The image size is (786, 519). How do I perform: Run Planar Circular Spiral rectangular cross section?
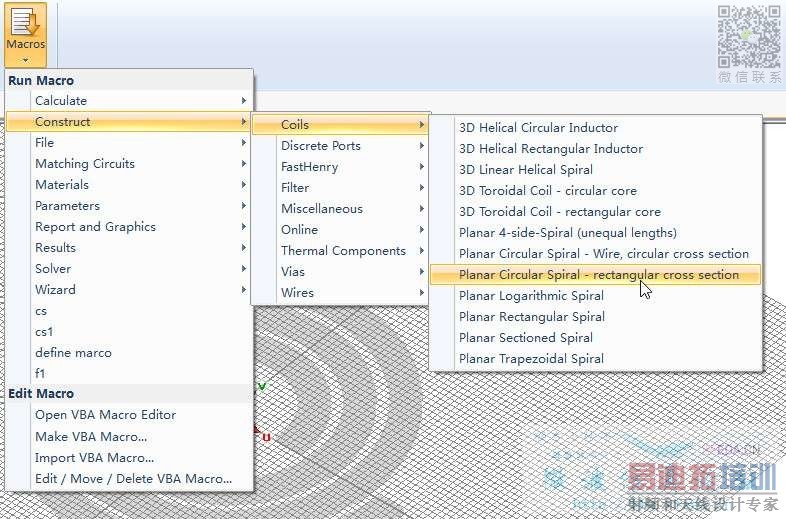pyautogui.click(x=596, y=275)
